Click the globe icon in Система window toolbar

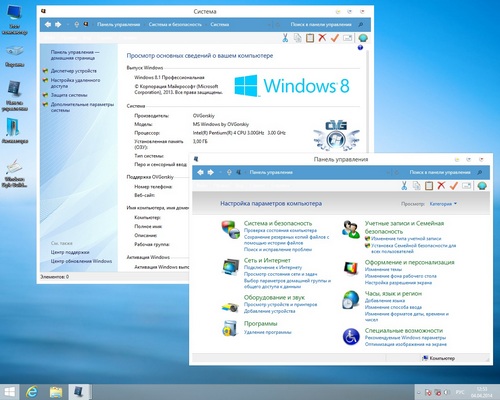363,38
